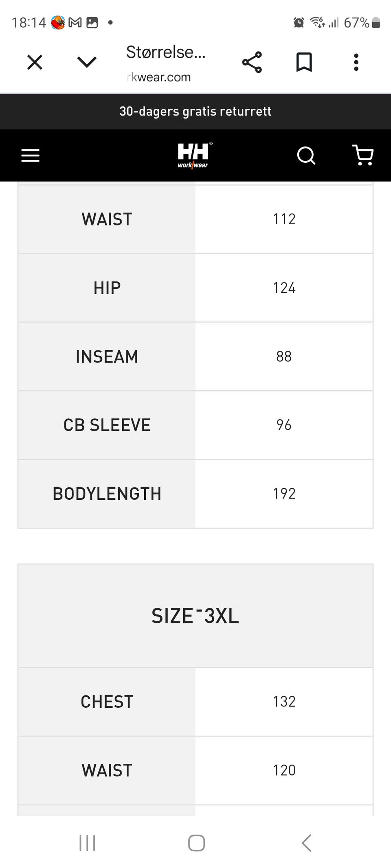Tap the Størrelse page title
This screenshot has height=868, width=391.
coord(166,52)
